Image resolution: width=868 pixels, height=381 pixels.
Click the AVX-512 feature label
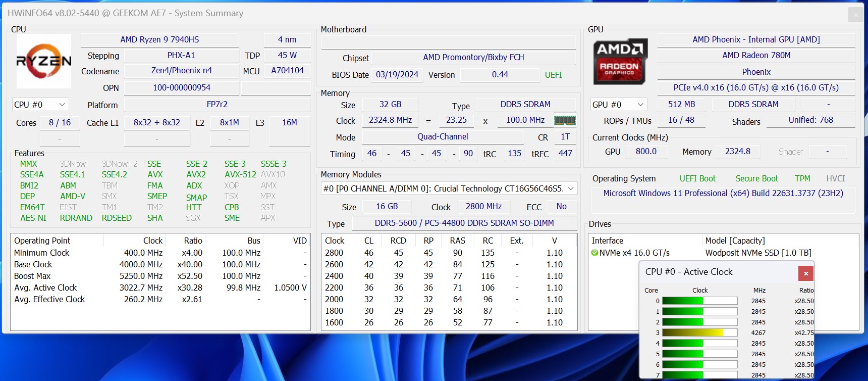[x=240, y=174]
